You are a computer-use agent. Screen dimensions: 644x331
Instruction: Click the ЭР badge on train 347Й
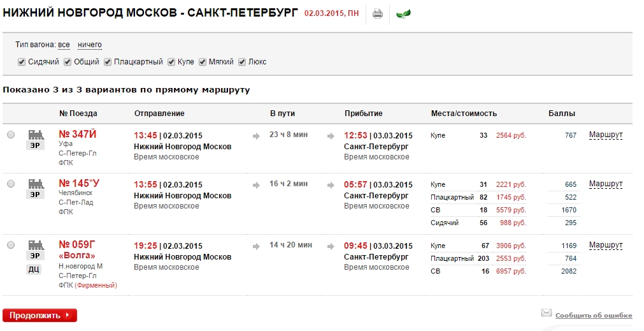pos(35,145)
